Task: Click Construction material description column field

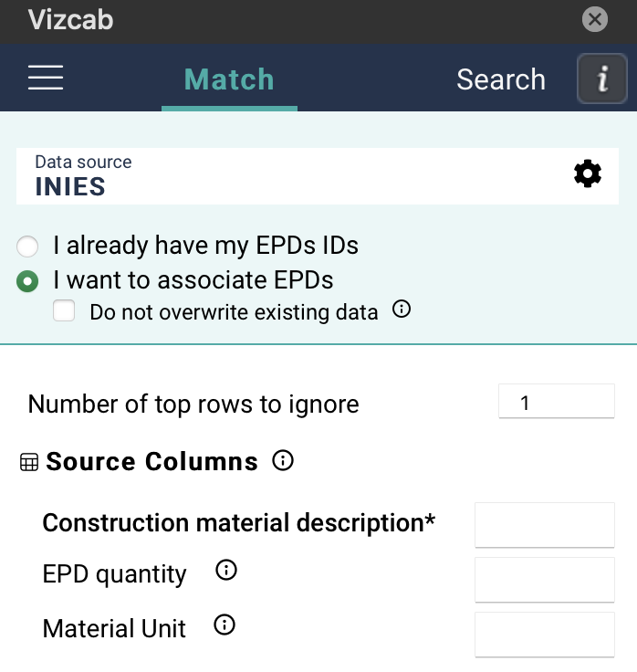Action: (x=545, y=524)
